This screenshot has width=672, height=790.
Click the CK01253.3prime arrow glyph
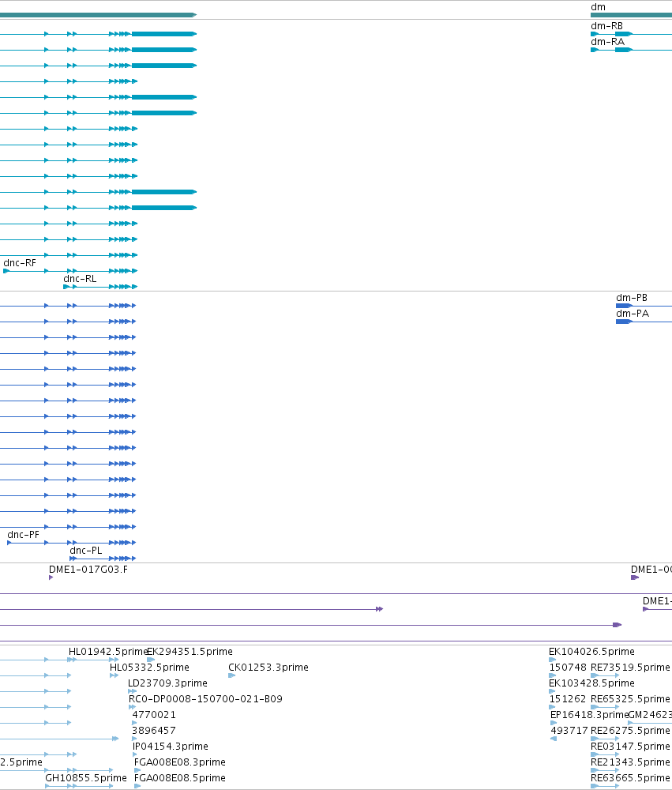[x=231, y=675]
